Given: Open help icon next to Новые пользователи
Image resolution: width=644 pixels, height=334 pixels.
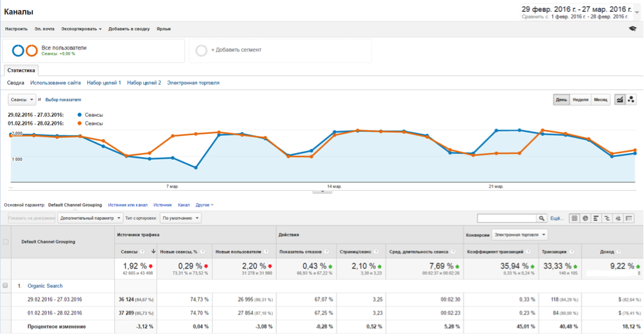Looking at the screenshot, I should coord(266,251).
